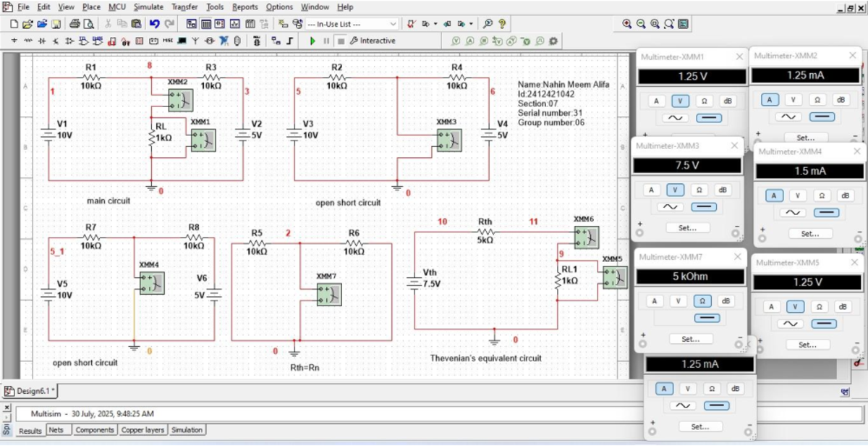Place a transistor component

pyautogui.click(x=56, y=41)
